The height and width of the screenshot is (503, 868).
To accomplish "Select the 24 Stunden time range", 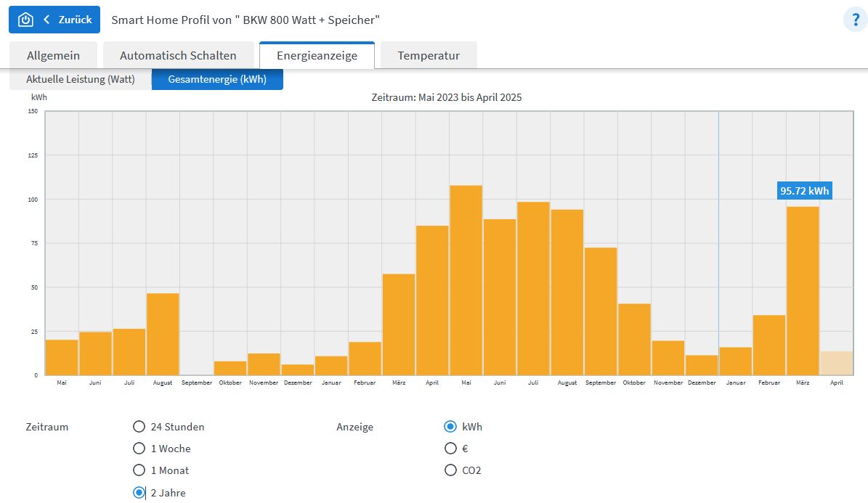I will pos(139,427).
